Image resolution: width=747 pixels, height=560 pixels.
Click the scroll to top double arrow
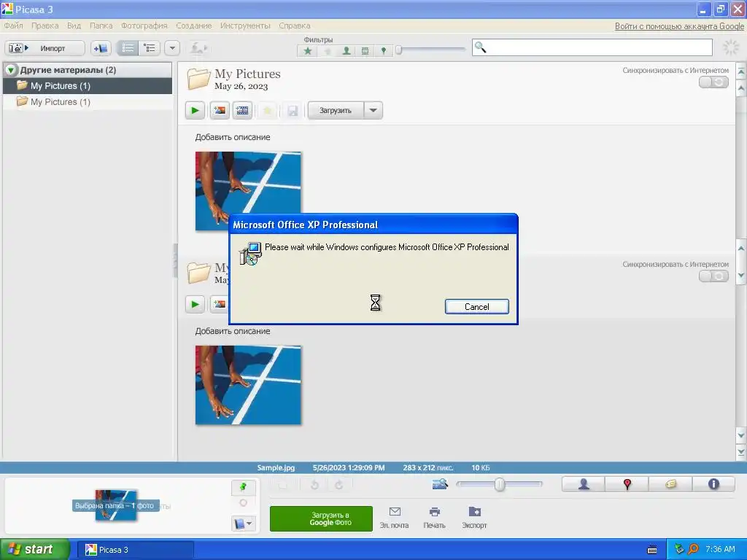click(741, 71)
